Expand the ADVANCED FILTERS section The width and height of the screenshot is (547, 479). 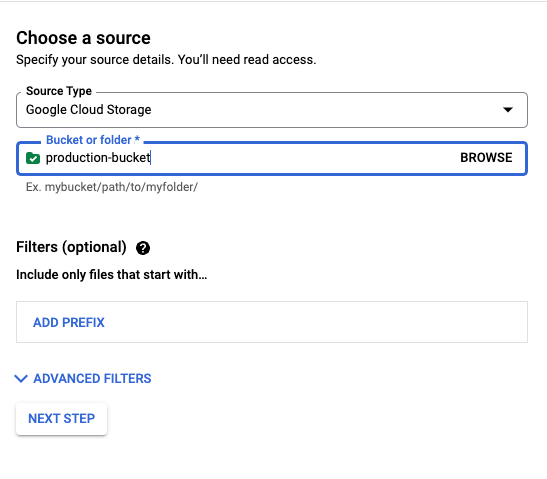coord(83,379)
